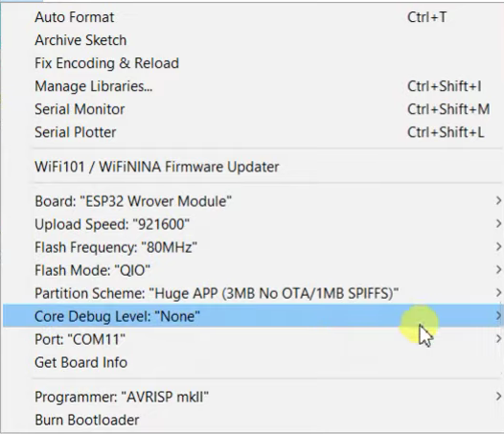This screenshot has height=434, width=504.
Task: Open the Programmer AVRISP mkII submenu
Action: point(253,397)
